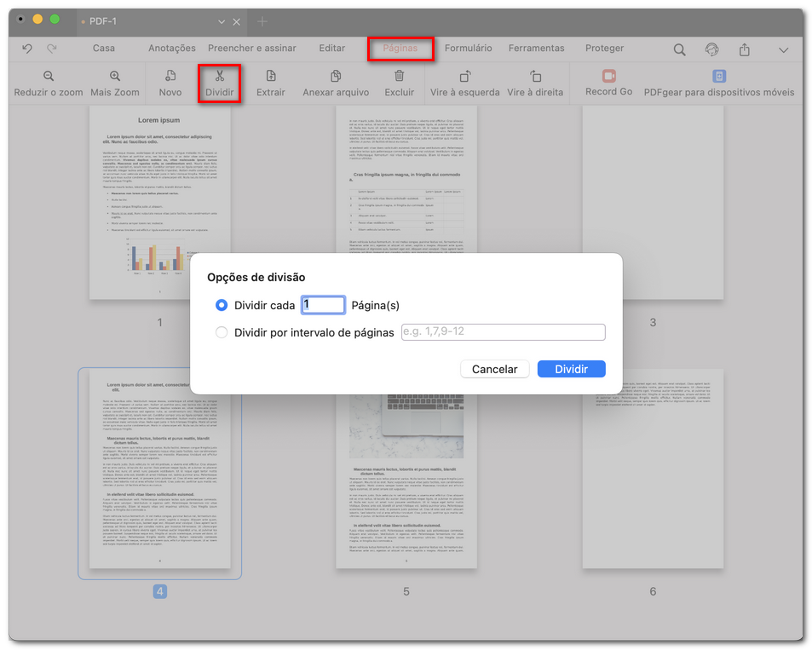Open the search magnifier icon

click(679, 49)
